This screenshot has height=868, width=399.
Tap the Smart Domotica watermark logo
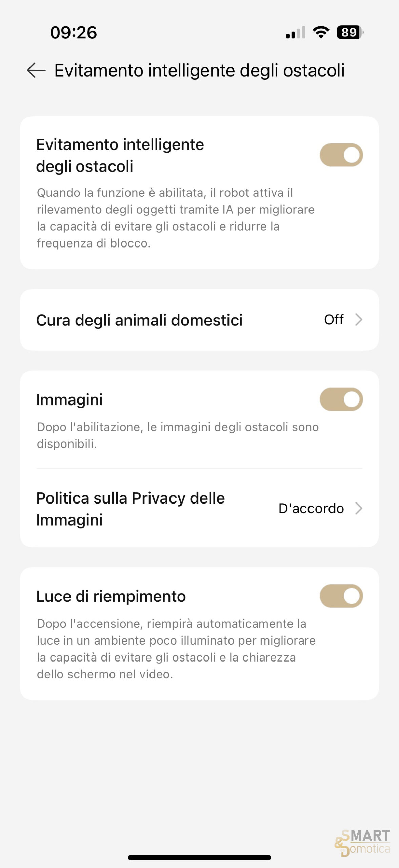tap(363, 842)
